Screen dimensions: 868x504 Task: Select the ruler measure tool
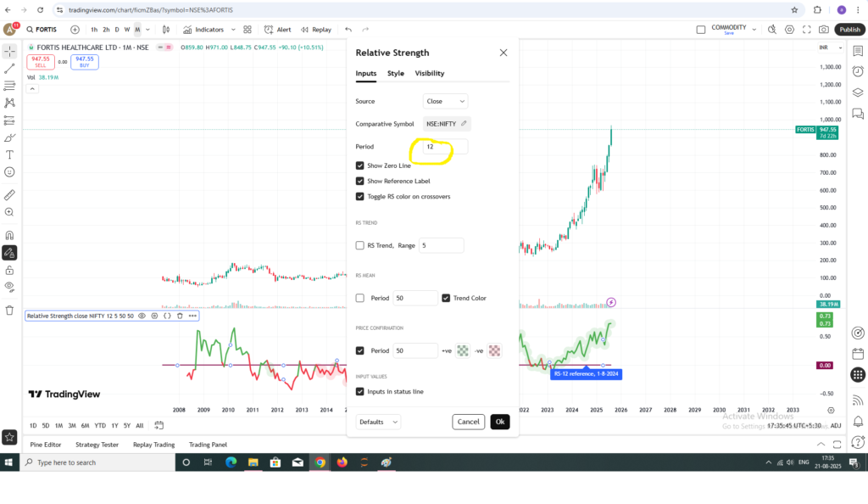pos(9,195)
